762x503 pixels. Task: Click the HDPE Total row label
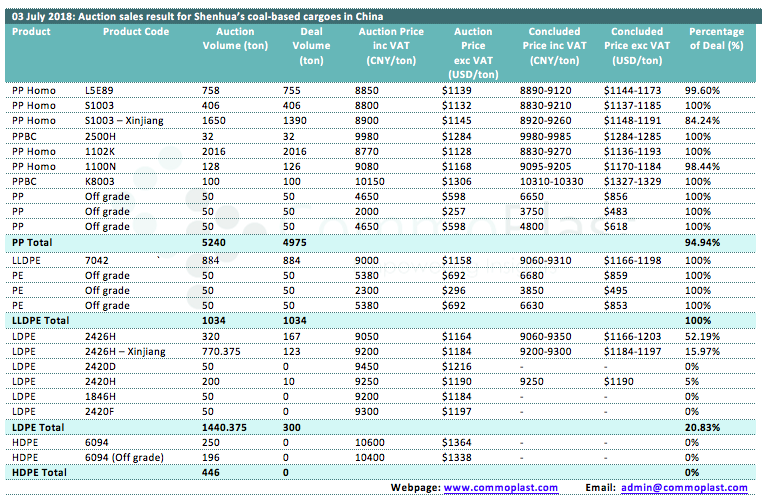[37, 471]
